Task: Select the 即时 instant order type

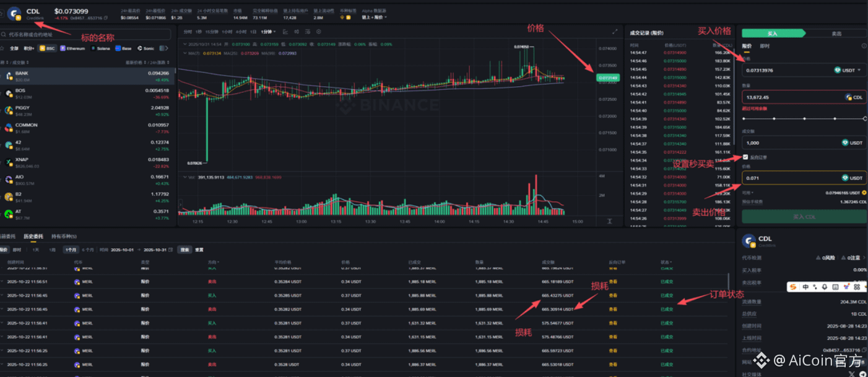Action: click(765, 46)
